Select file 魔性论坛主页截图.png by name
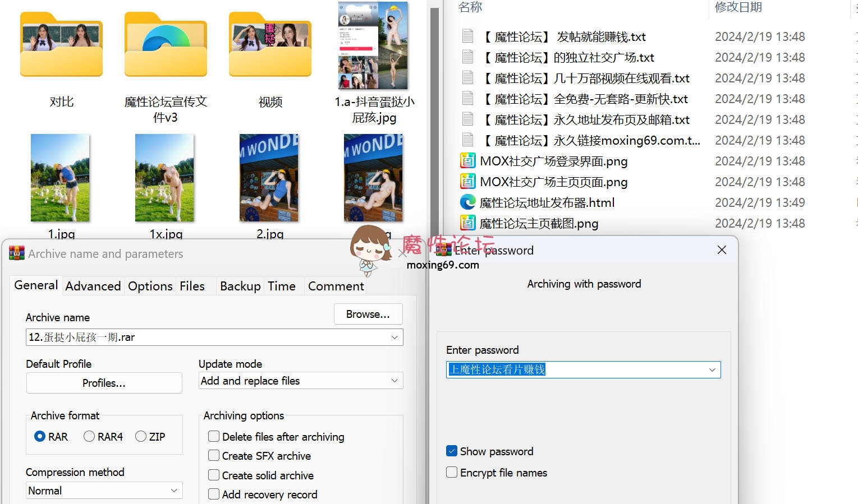 pyautogui.click(x=539, y=223)
